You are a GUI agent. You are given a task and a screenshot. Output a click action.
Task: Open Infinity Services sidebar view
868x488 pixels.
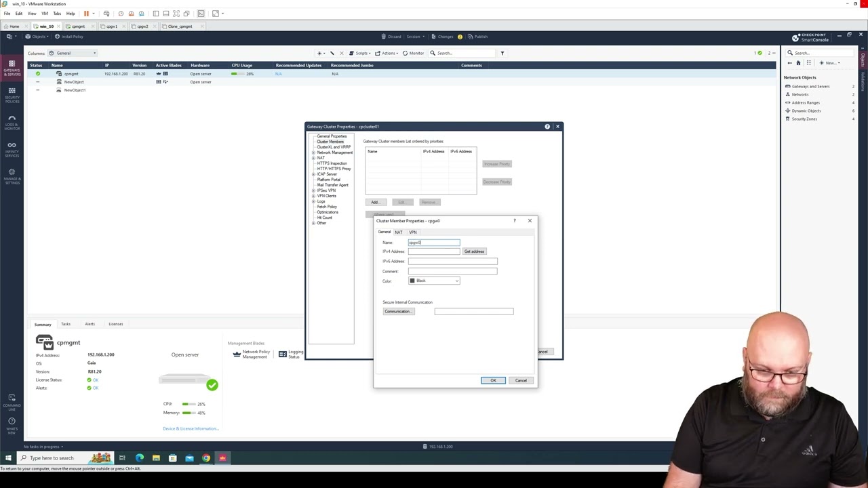(12, 149)
